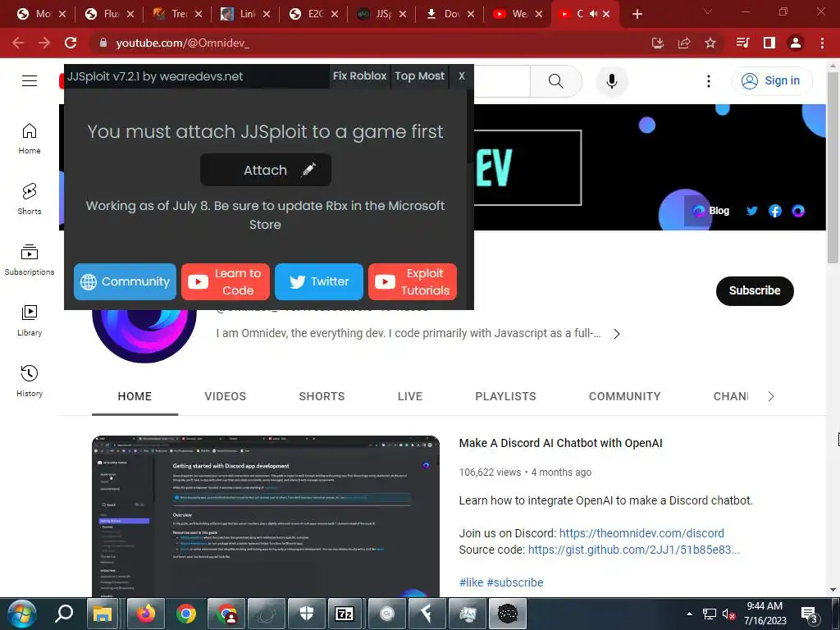The width and height of the screenshot is (840, 630).
Task: Click voice search microphone icon
Action: tap(612, 81)
